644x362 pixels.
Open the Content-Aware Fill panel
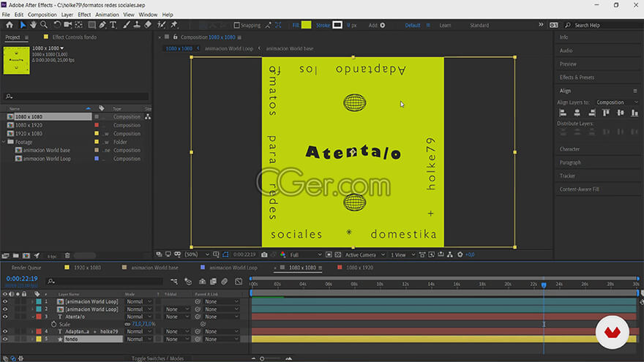579,189
